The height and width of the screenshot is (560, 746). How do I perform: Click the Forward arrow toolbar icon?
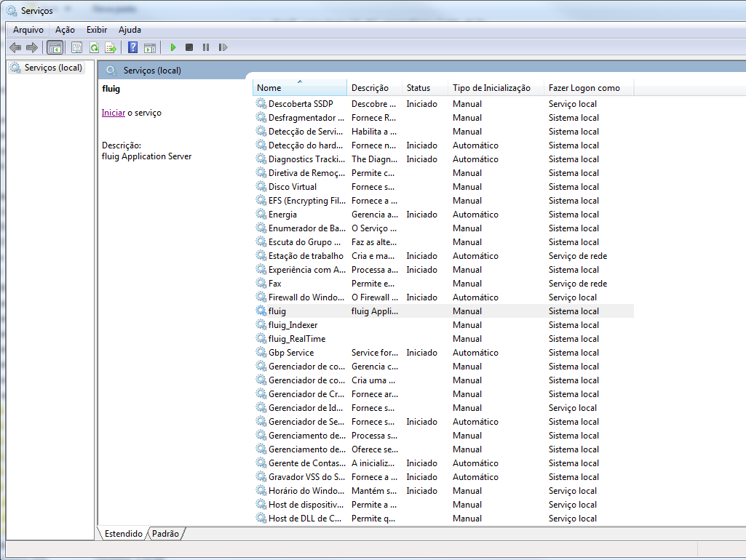pyautogui.click(x=32, y=47)
